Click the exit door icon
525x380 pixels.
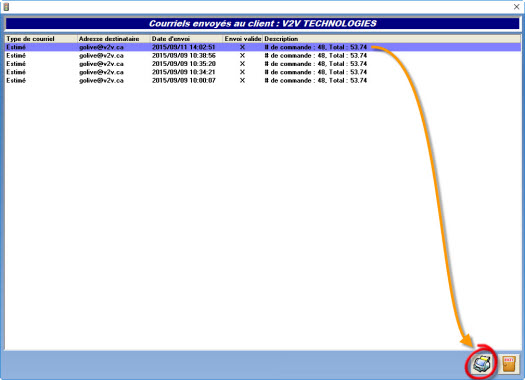509,364
